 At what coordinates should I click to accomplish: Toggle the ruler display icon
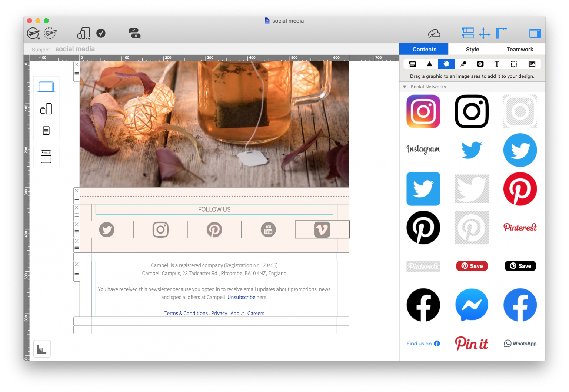[502, 33]
